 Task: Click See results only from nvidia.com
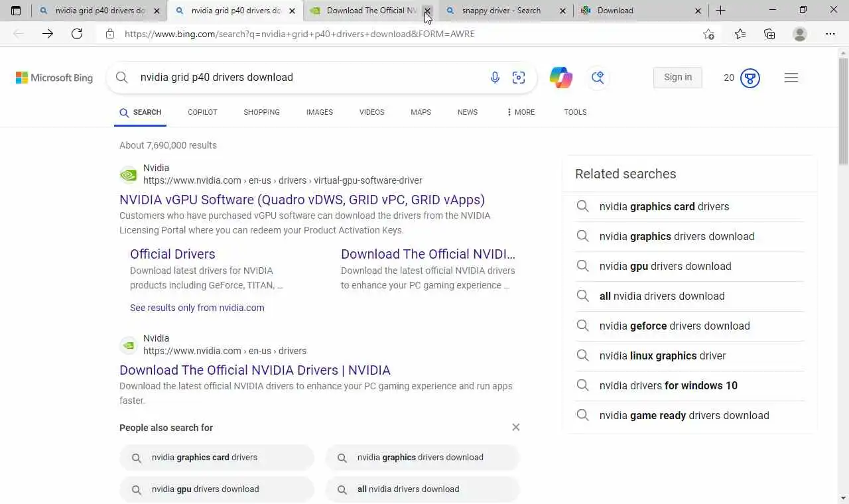197,308
